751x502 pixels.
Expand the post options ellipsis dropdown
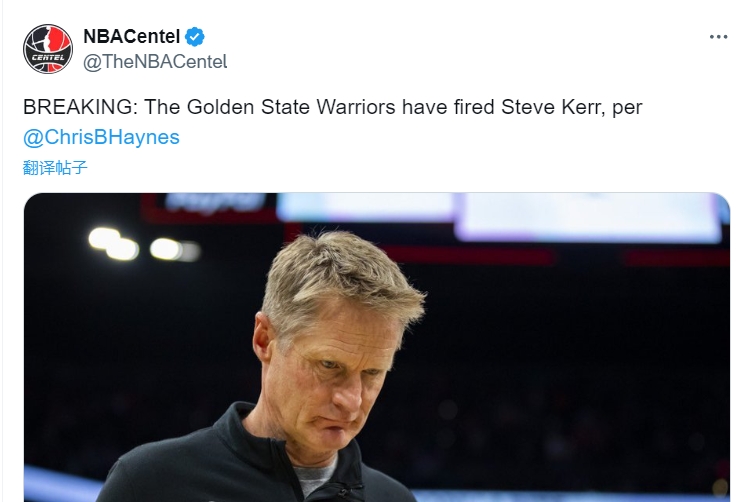(718, 37)
